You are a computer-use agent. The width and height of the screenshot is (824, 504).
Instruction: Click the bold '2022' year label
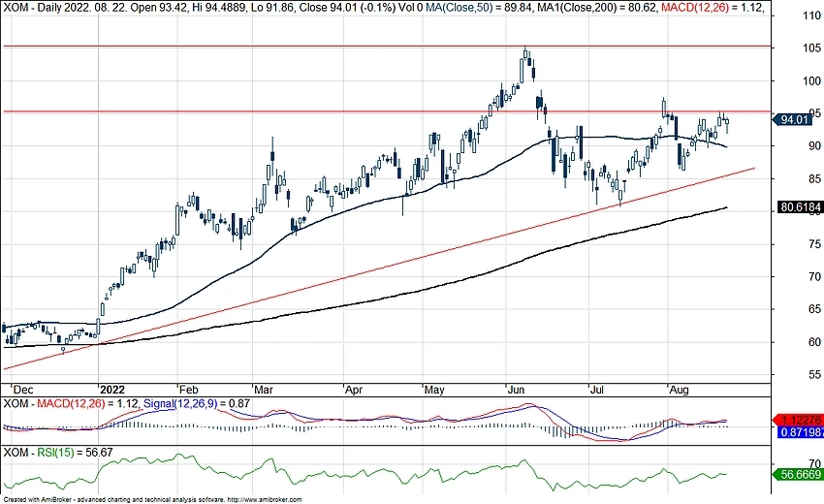(x=112, y=390)
